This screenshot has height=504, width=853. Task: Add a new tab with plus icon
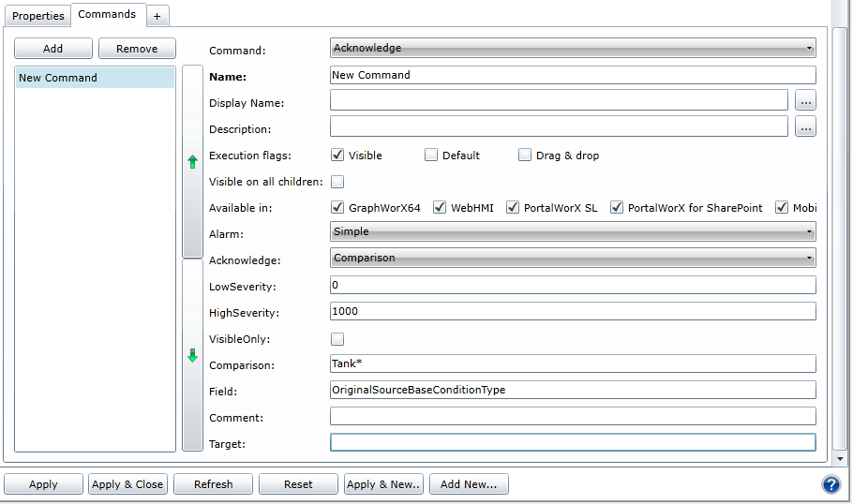click(157, 16)
